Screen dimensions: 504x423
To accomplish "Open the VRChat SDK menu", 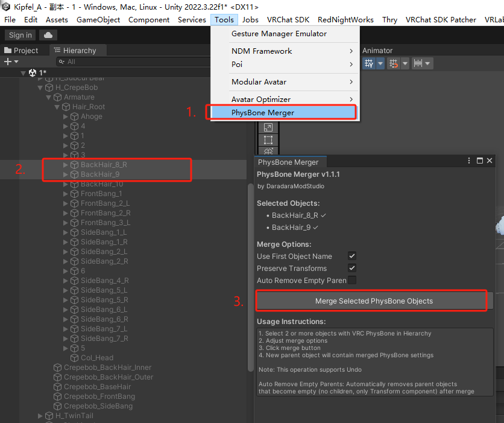I will pyautogui.click(x=288, y=19).
